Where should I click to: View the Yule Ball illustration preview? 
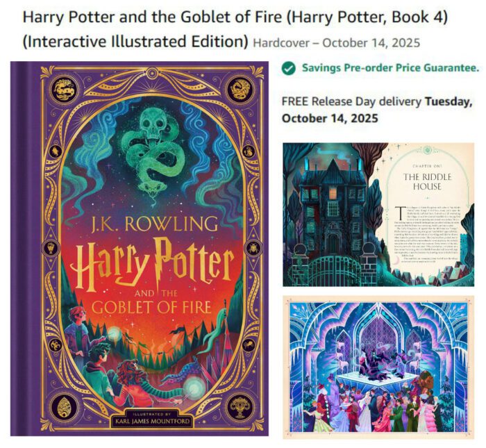(378, 367)
